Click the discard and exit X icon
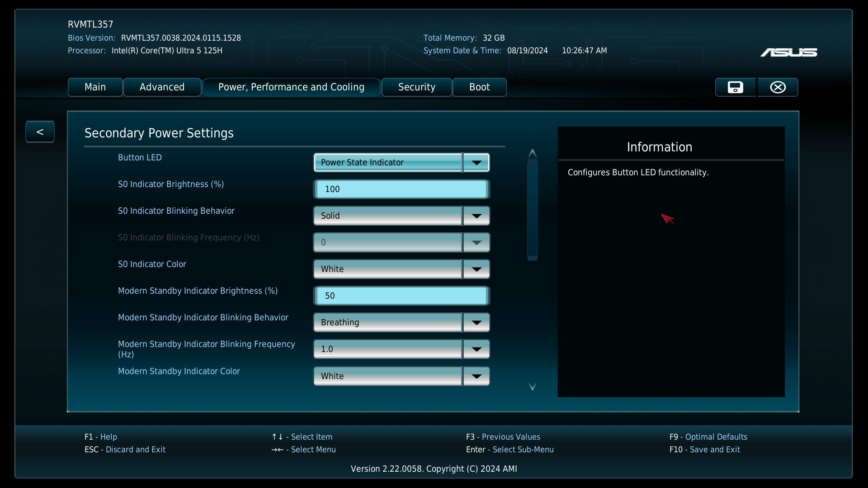Image resolution: width=868 pixels, height=488 pixels. pos(778,87)
